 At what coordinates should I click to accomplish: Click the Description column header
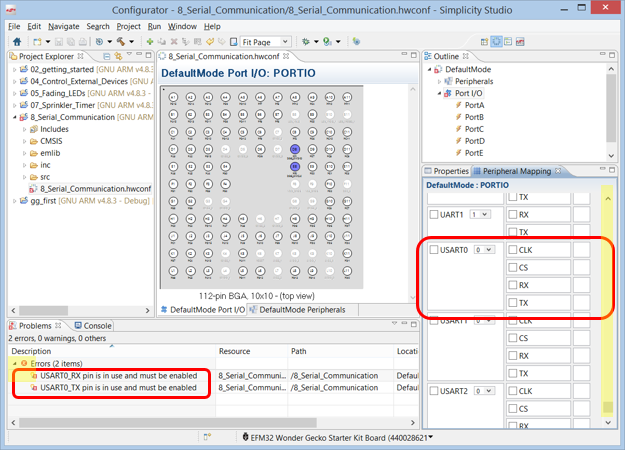pyautogui.click(x=112, y=351)
